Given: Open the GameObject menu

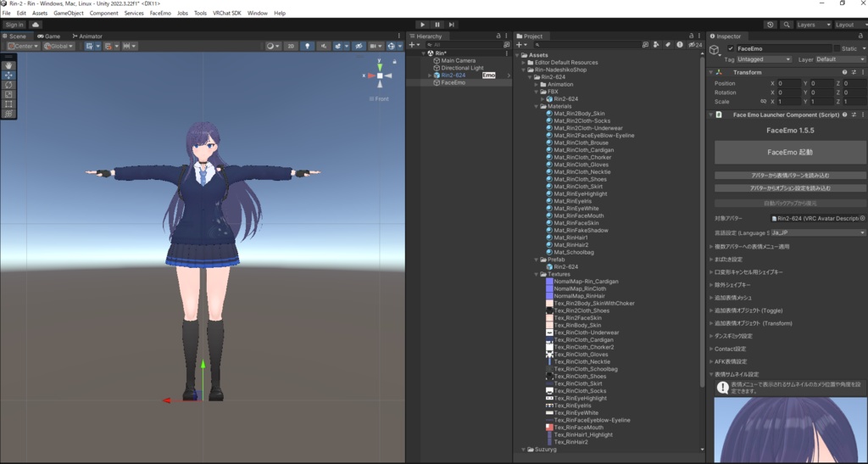Looking at the screenshot, I should 69,13.
